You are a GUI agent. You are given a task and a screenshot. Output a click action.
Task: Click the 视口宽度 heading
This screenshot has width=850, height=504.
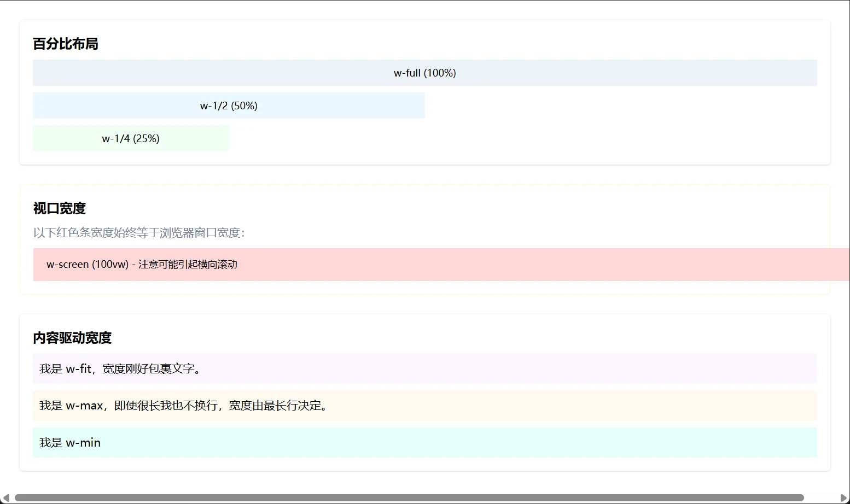(60, 208)
